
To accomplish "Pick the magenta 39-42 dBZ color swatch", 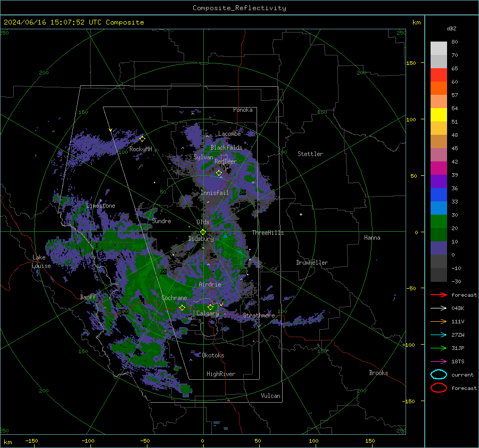I will (439, 168).
